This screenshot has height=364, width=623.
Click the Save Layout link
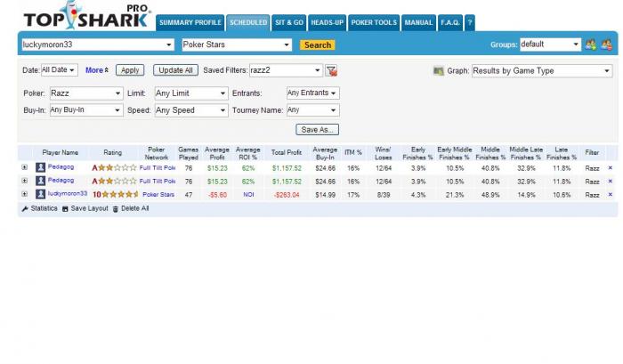click(x=85, y=208)
